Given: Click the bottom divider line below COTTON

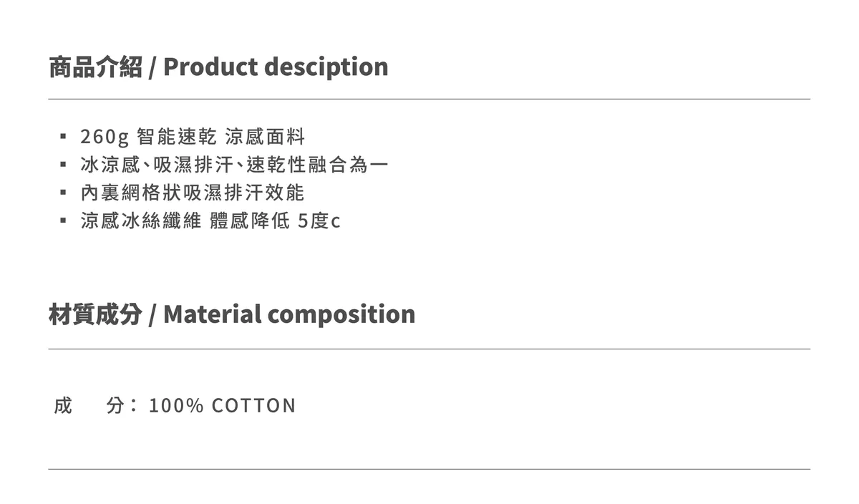Looking at the screenshot, I should [x=429, y=469].
